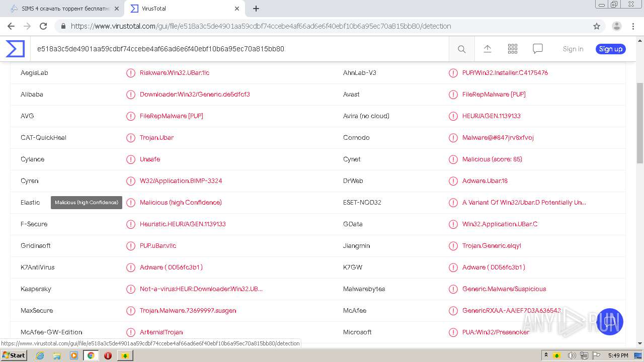Select the Unsafe result for Cylance

click(150, 159)
